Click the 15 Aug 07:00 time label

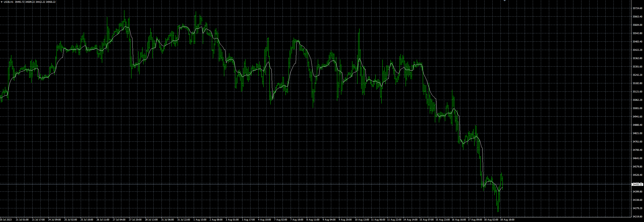tap(426, 220)
